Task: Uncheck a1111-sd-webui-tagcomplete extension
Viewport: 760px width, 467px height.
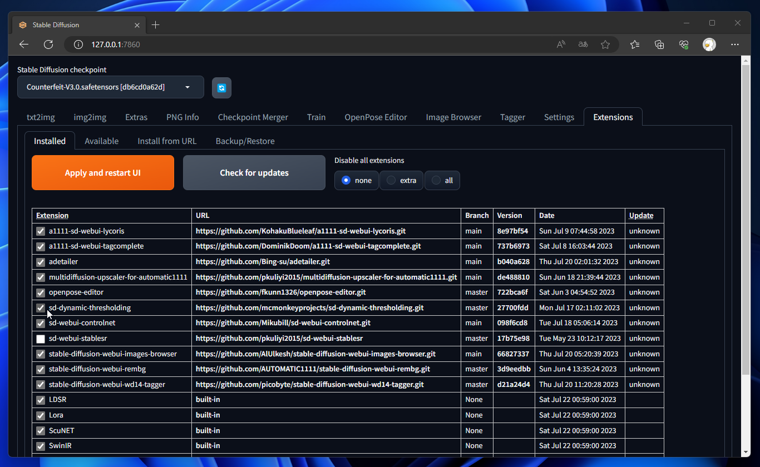Action: [41, 246]
